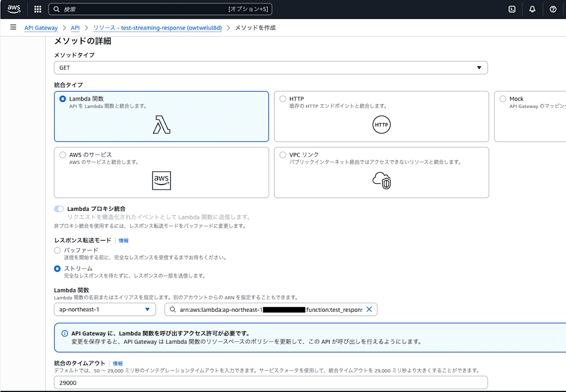
Task: Go to API breadcrumb link
Action: [x=75, y=28]
